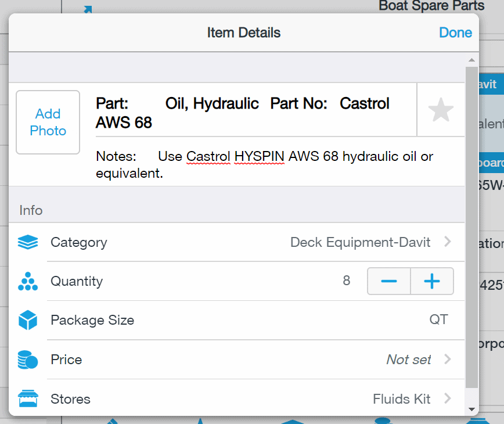Click the Price coins icon
This screenshot has width=504, height=424.
(x=28, y=360)
